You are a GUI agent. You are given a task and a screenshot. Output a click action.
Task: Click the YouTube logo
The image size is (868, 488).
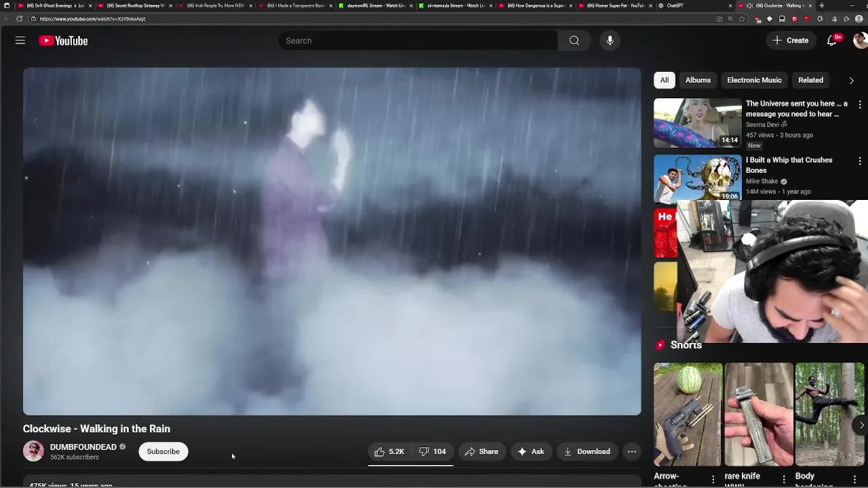point(63,41)
